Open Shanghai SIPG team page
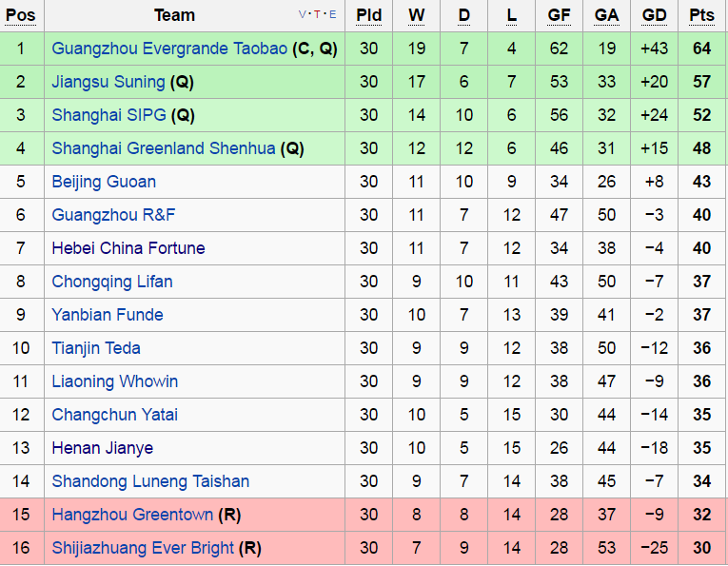The image size is (728, 566). point(108,115)
